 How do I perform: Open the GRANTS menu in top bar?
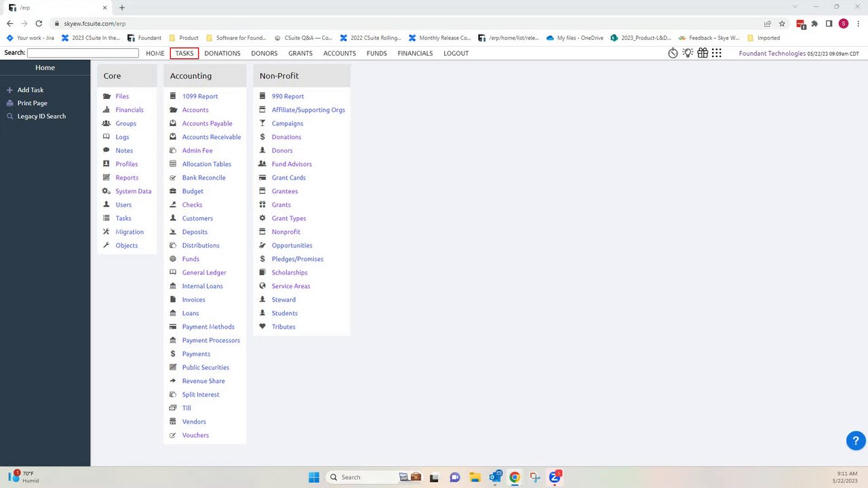[x=300, y=54]
